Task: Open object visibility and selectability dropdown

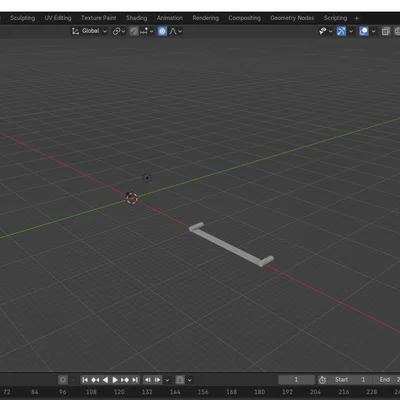Action: click(x=325, y=31)
